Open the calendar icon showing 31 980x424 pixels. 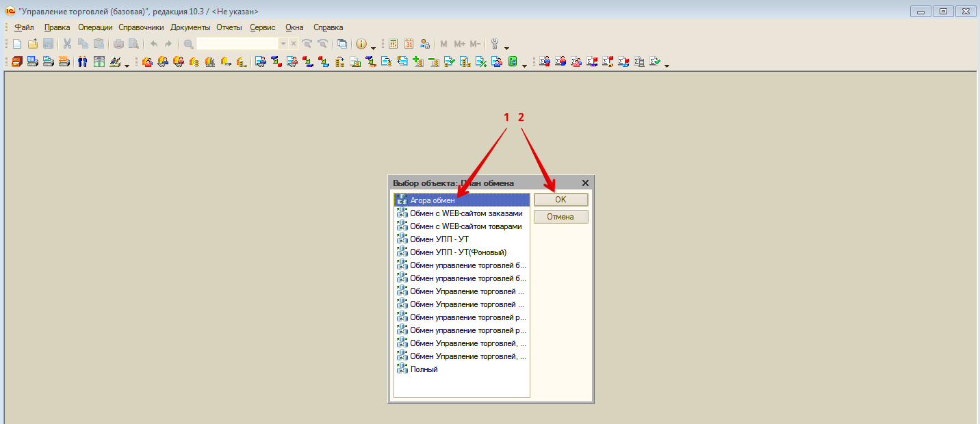pos(409,44)
